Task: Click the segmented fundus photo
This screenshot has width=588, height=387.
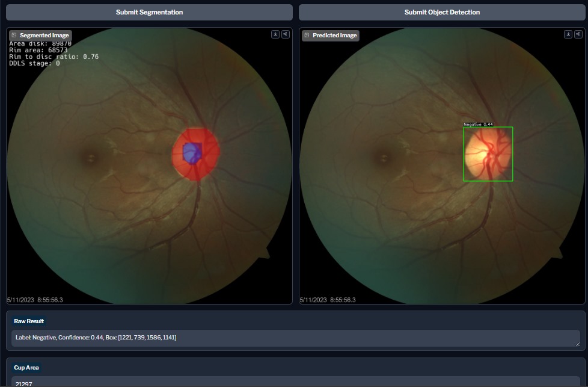Action: (x=149, y=166)
